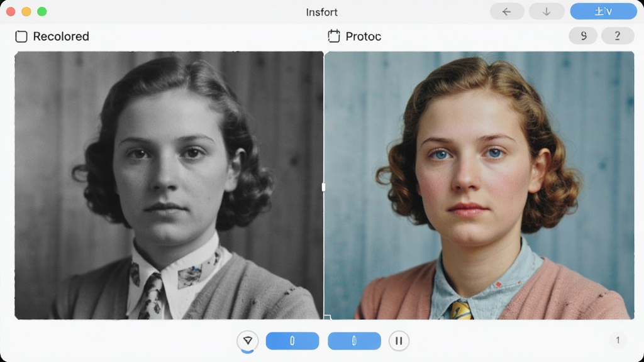Toggle the Recolored checkbox
The width and height of the screenshot is (644, 362).
[x=21, y=36]
